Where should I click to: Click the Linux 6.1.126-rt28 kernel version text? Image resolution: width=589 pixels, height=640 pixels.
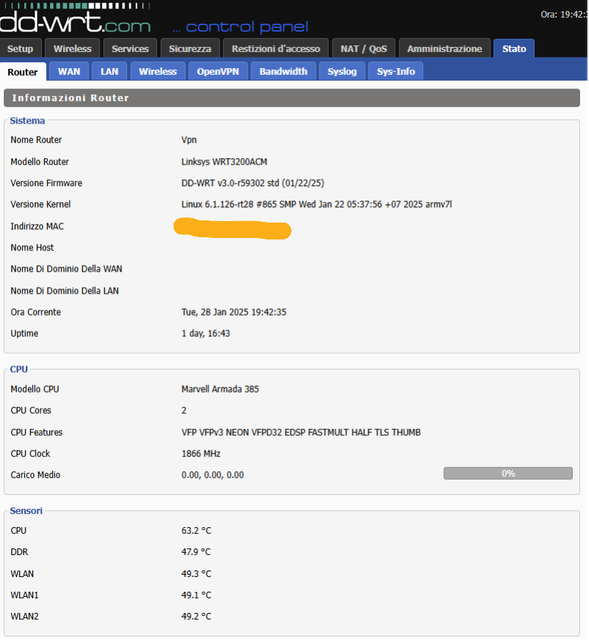pyautogui.click(x=316, y=204)
